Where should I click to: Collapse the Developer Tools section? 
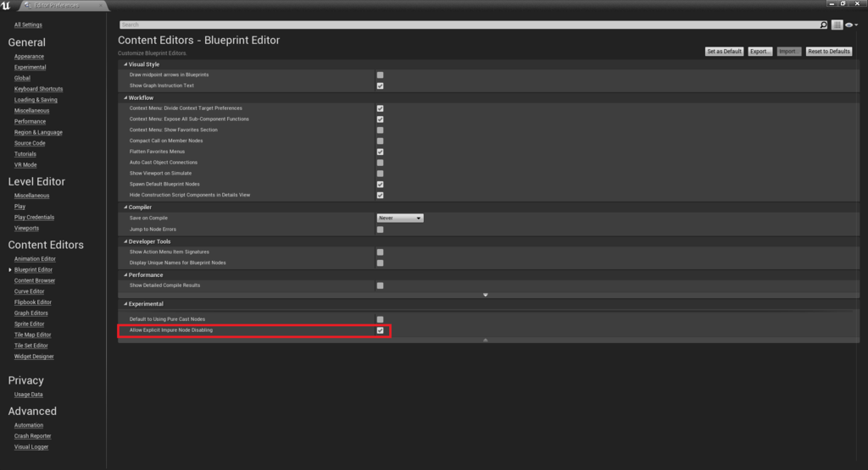(125, 241)
